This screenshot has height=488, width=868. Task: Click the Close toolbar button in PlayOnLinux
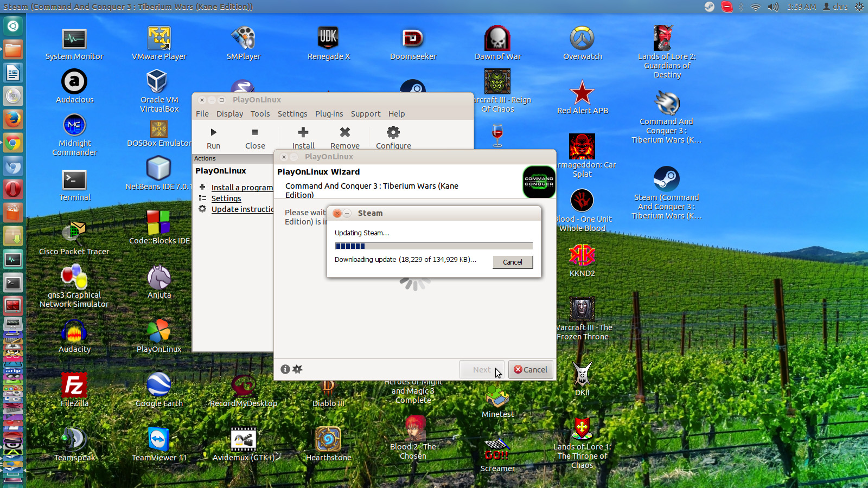(x=255, y=138)
